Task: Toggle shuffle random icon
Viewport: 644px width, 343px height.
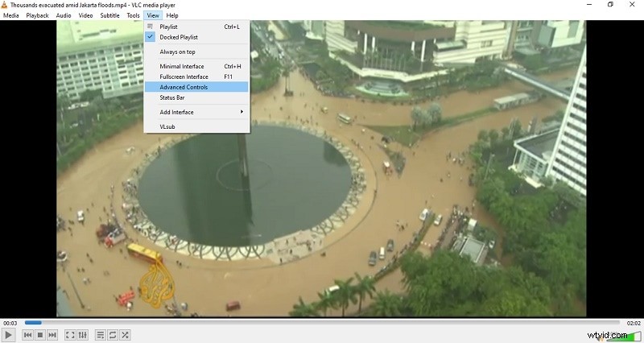Action: tap(125, 335)
